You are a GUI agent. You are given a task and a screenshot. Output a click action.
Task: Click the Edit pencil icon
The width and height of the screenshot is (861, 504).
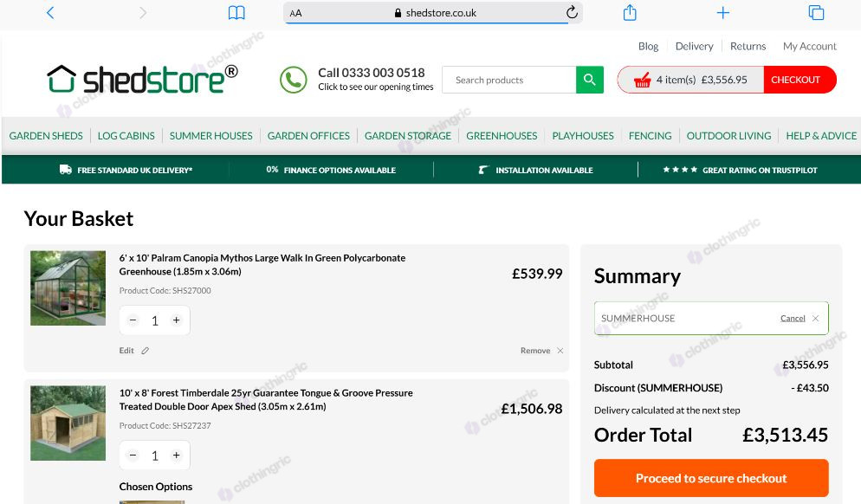point(145,351)
